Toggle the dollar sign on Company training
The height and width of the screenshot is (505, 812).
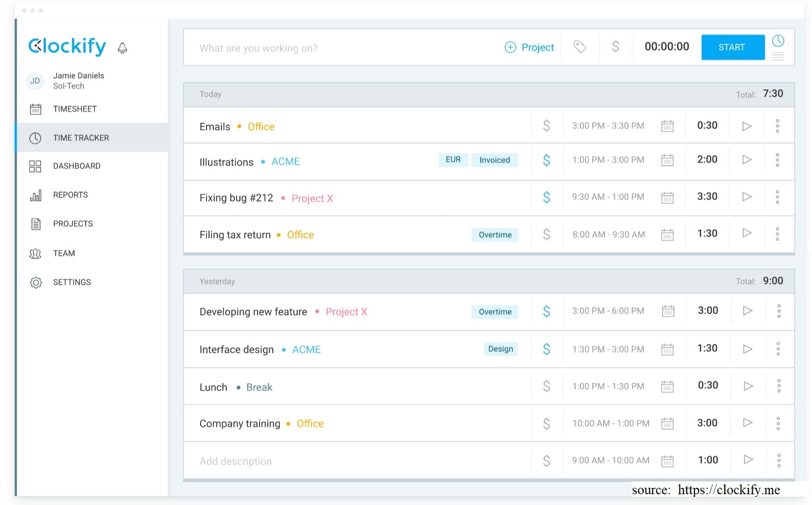point(546,423)
